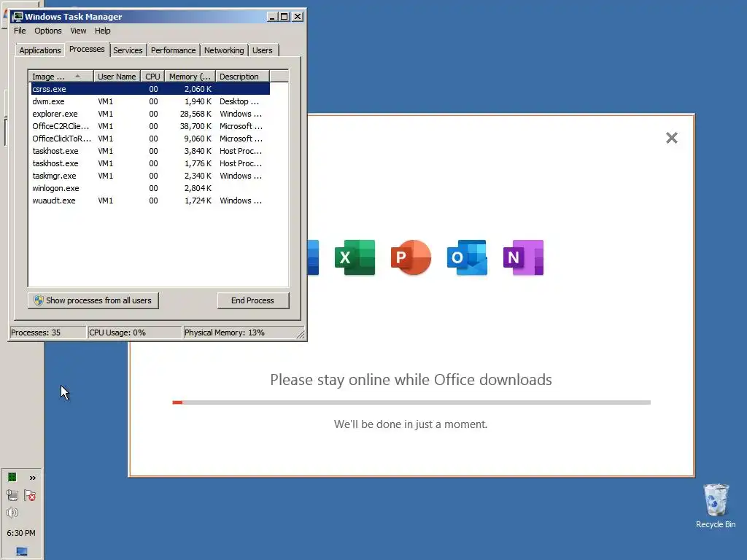Open the File menu in Task Manager
The image size is (747, 560).
pos(20,31)
